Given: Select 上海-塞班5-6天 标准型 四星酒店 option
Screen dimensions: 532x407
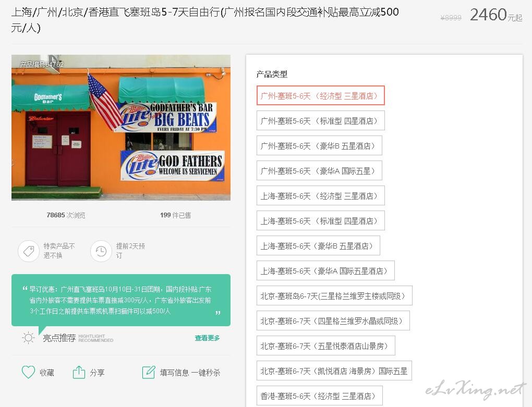Looking at the screenshot, I should [321, 221].
